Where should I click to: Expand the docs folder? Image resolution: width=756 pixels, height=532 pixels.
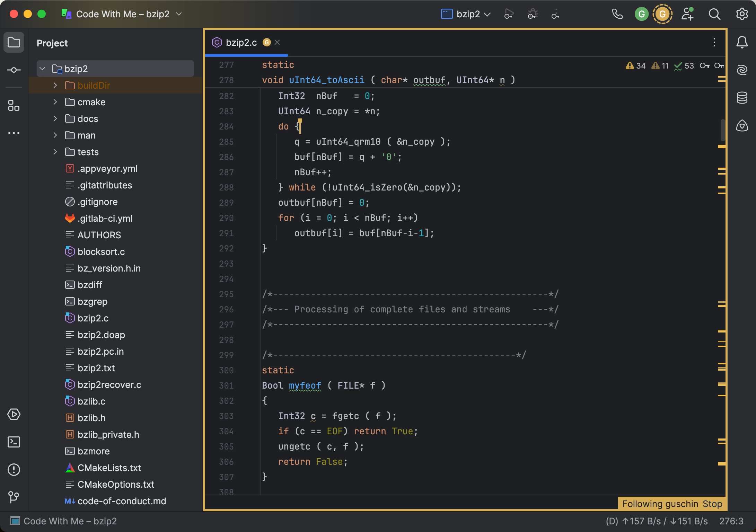click(55, 118)
